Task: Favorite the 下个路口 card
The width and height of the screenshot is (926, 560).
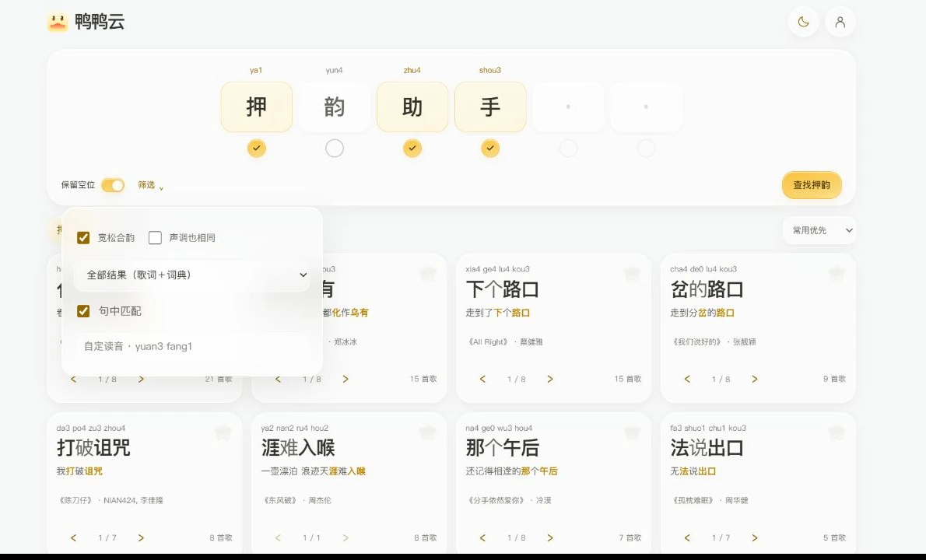Action: point(632,274)
